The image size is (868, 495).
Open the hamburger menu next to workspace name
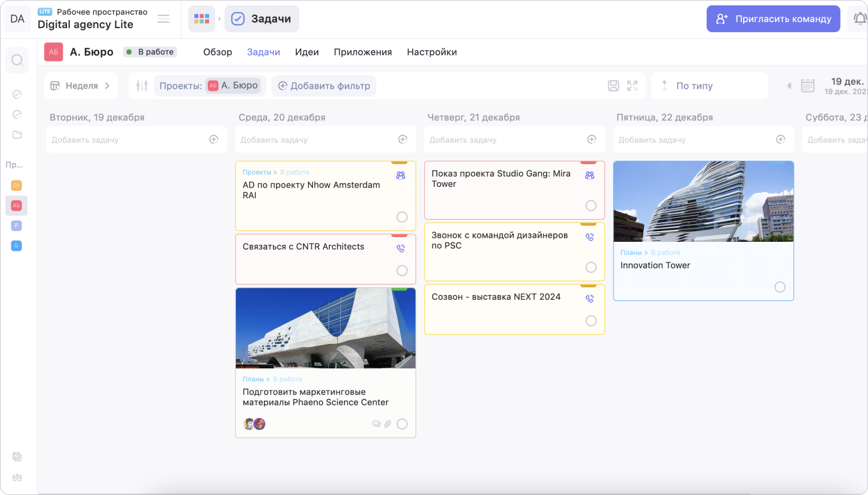(x=163, y=19)
